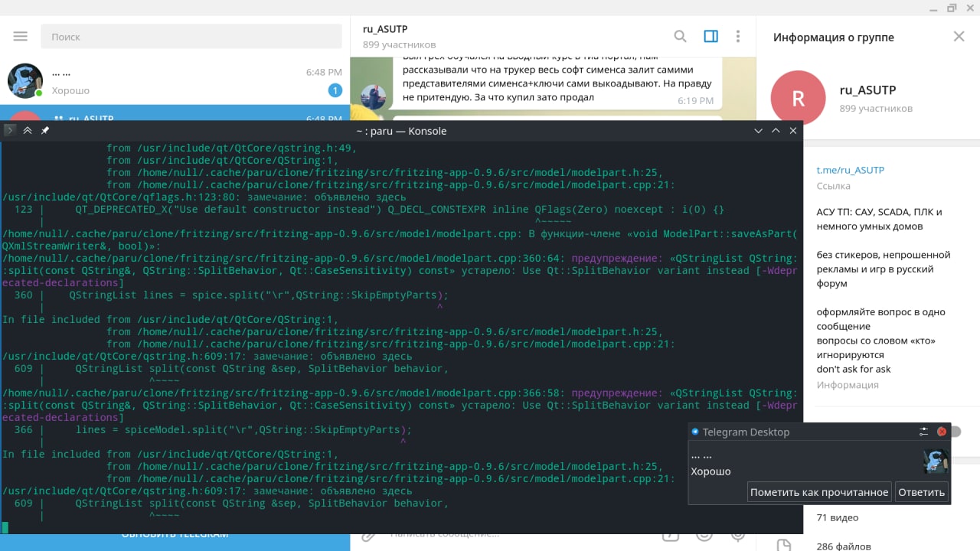The height and width of the screenshot is (551, 980).
Task: Click sender avatar beside 6:19 PM message
Action: pos(373,96)
